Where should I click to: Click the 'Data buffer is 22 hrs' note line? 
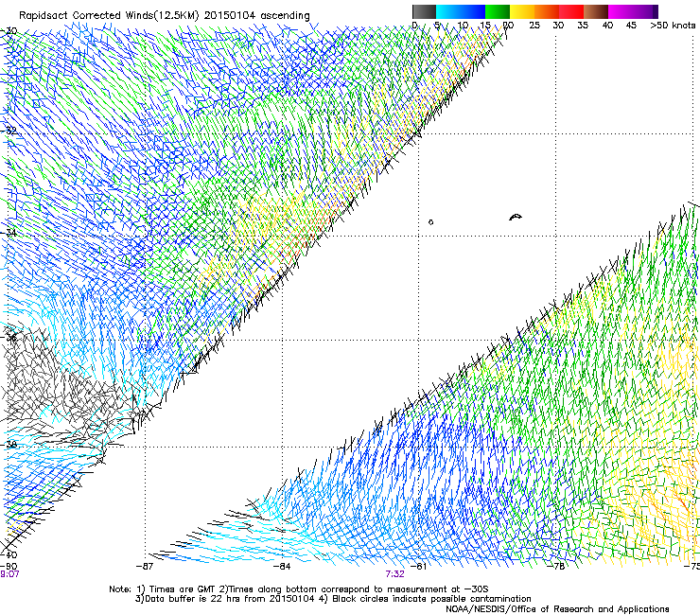pyautogui.click(x=333, y=599)
